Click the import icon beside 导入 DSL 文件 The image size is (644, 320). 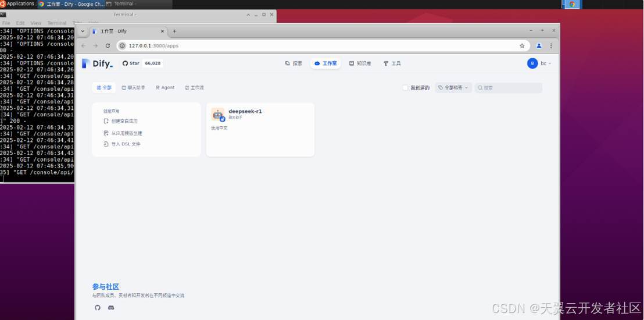pyautogui.click(x=106, y=144)
